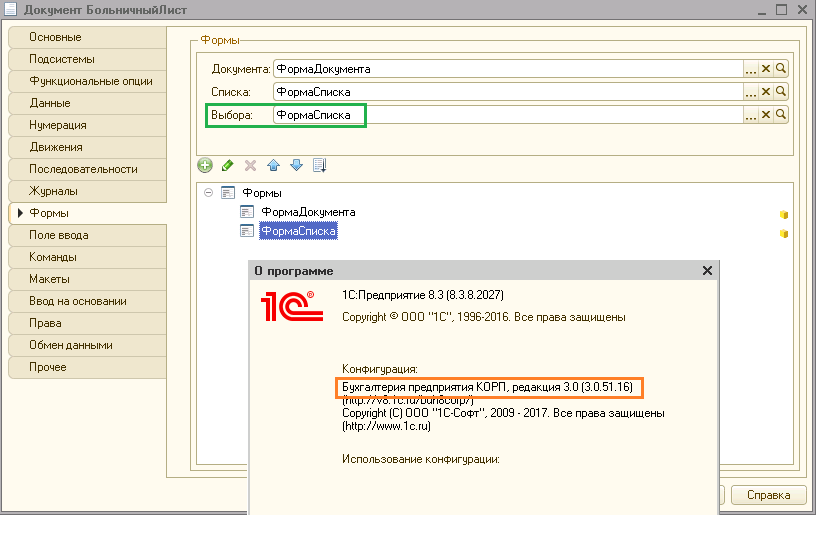The width and height of the screenshot is (821, 542).
Task: Click the Формы root node icon
Action: pos(228,193)
